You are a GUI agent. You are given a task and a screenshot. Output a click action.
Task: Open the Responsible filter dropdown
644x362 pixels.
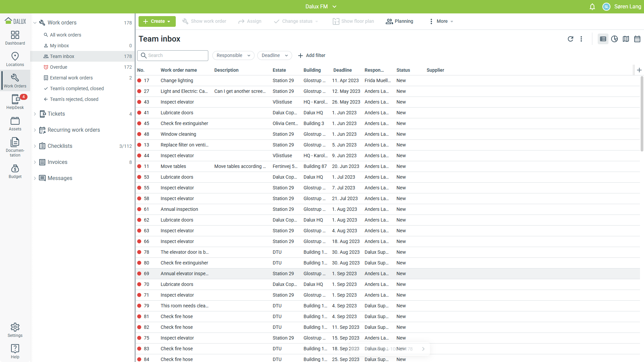pyautogui.click(x=233, y=55)
